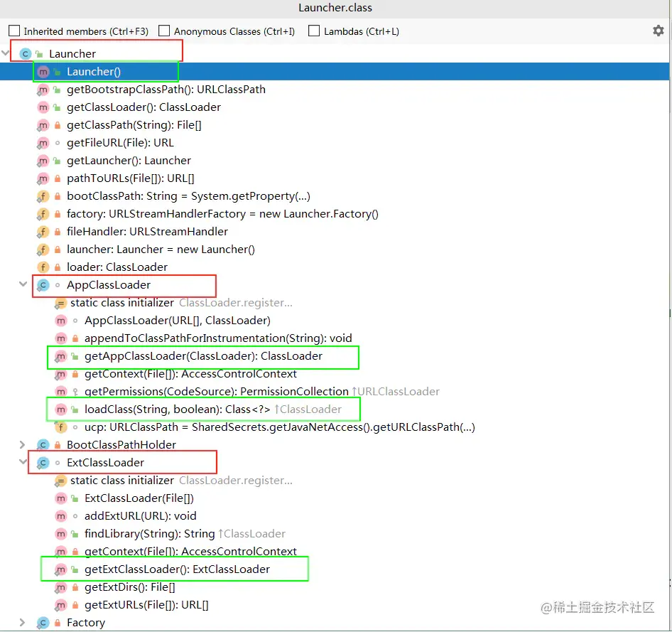Screen dimensions: 672x632
Task: Click the method icon of AppClassLoader(URL[], ClassLoader)
Action: coord(61,321)
